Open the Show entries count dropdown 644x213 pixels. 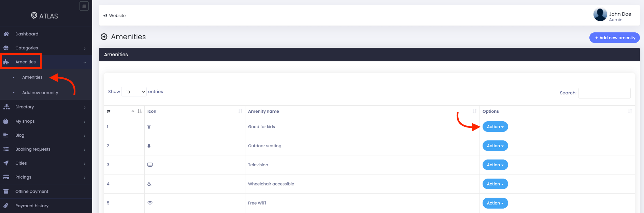tap(134, 92)
